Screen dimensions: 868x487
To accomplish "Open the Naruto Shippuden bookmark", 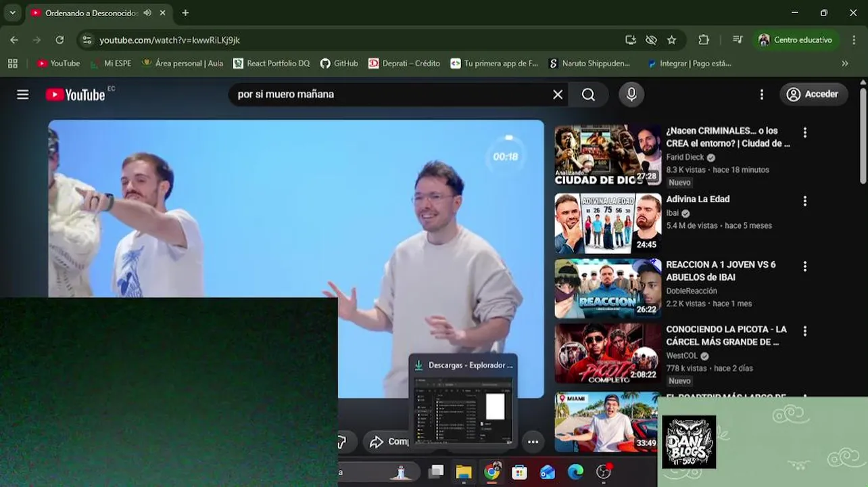I will pos(589,63).
